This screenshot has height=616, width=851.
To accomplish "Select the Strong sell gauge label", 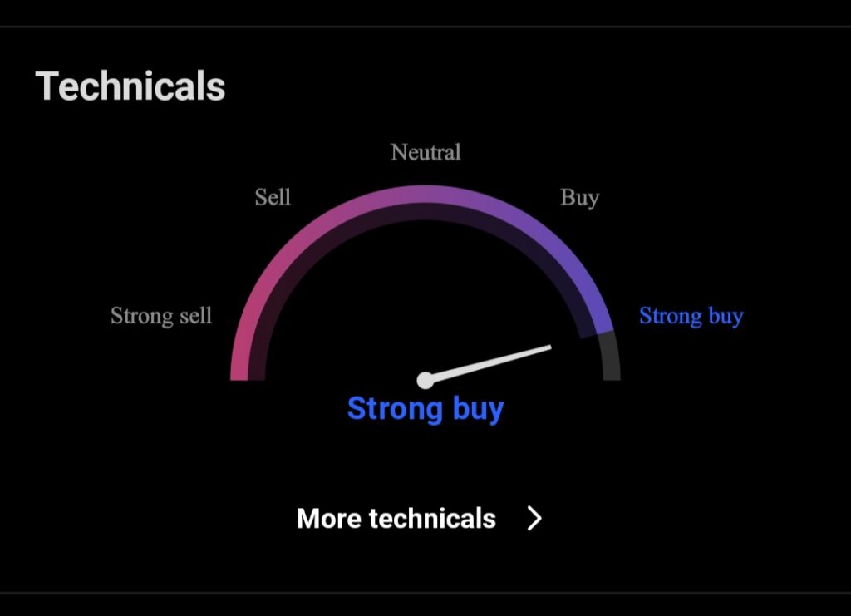I will (161, 316).
